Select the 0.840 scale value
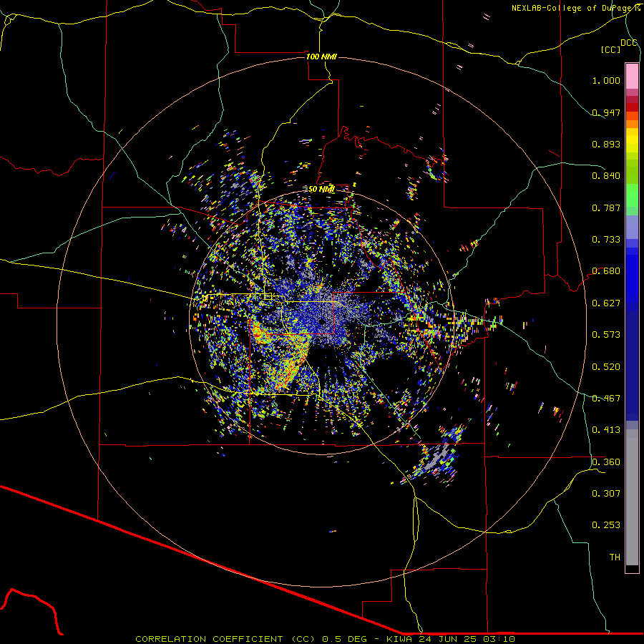644x644 pixels. pyautogui.click(x=606, y=176)
